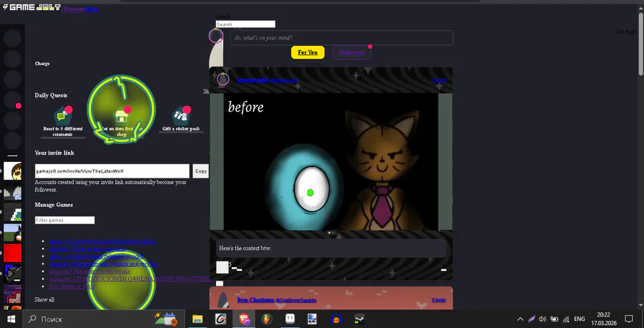Viewport: 644px width, 328px height.
Task: Click the main Search input field
Action: click(245, 24)
